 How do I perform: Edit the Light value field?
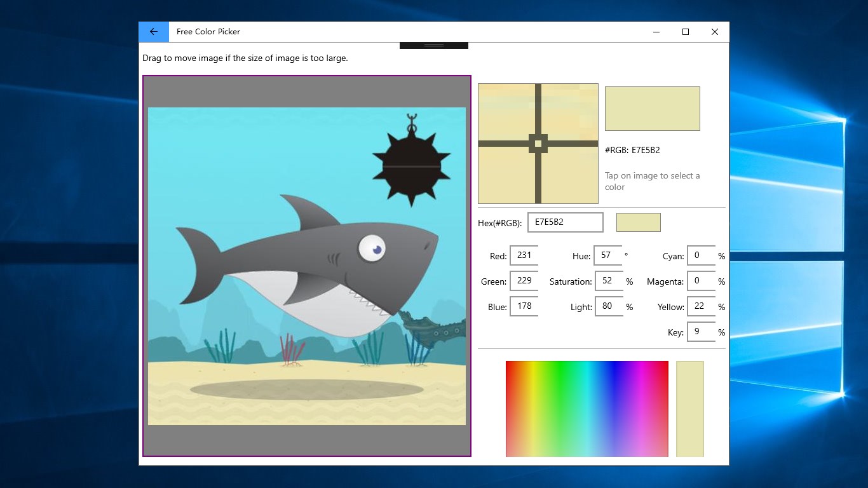tap(609, 306)
